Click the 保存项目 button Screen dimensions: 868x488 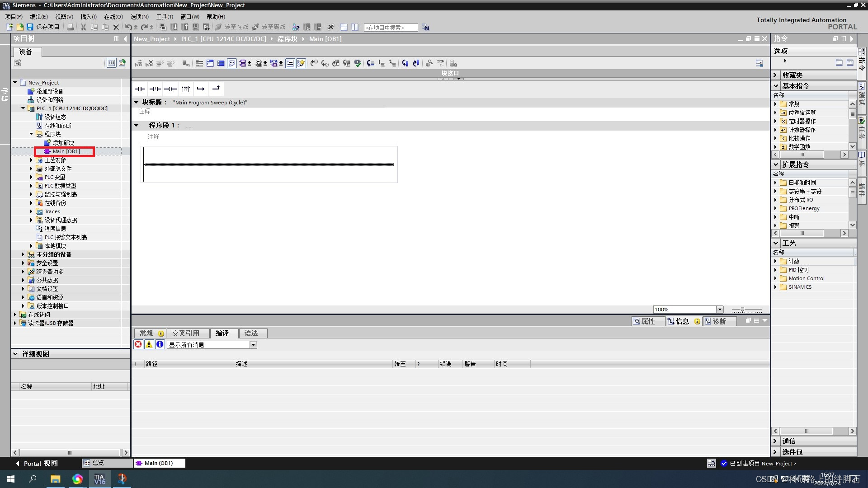point(48,27)
